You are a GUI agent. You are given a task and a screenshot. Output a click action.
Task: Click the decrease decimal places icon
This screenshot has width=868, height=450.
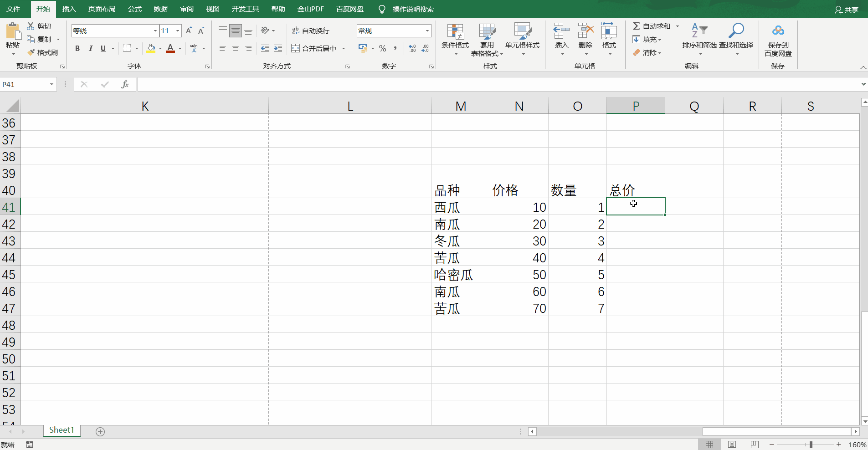pos(425,48)
